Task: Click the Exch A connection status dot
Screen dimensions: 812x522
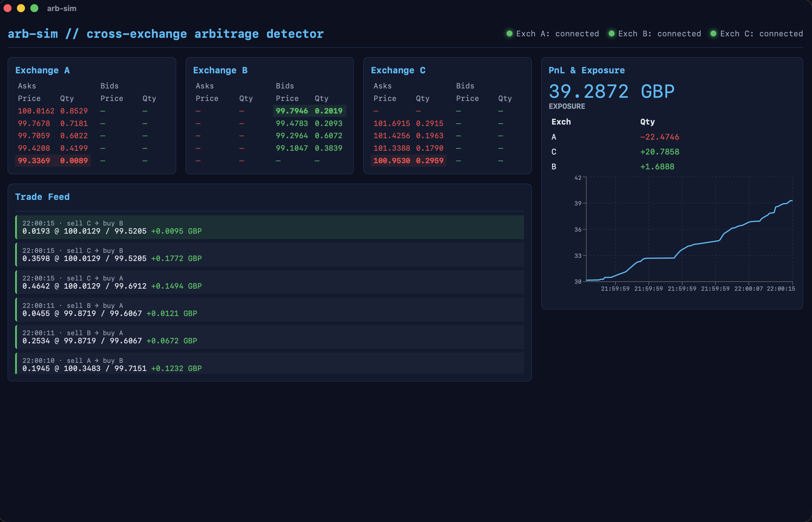Action: (509, 33)
